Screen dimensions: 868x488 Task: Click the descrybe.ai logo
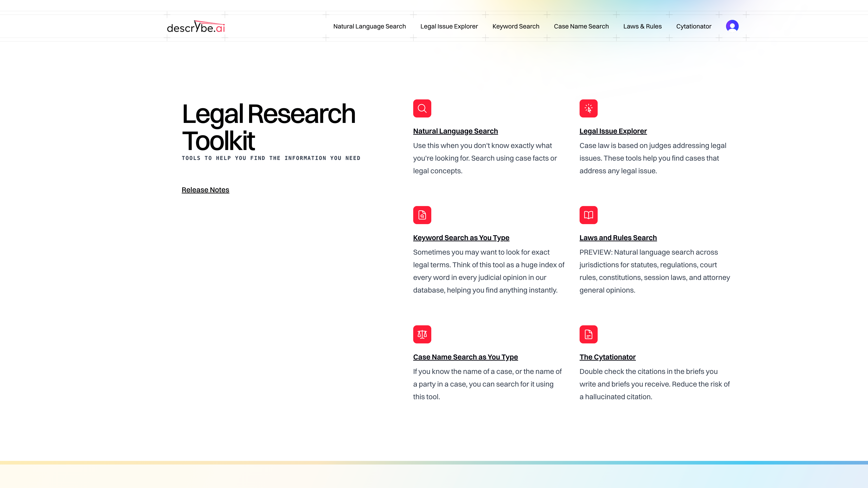[x=196, y=27]
